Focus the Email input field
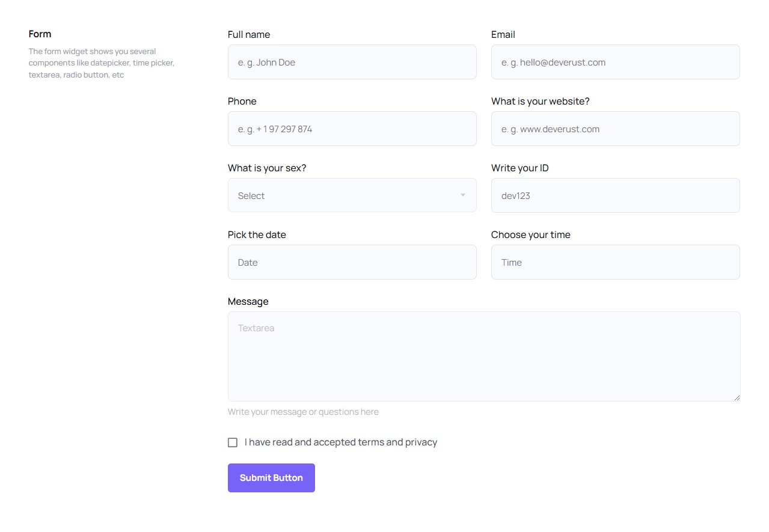 pyautogui.click(x=615, y=62)
